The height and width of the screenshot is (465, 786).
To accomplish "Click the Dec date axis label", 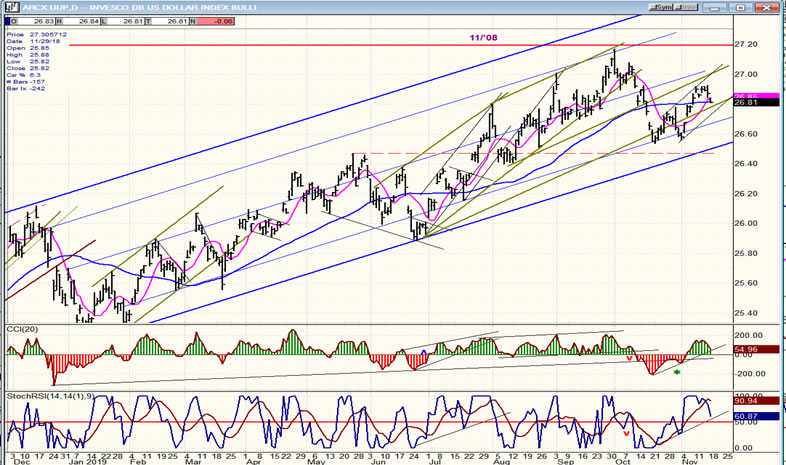I will point(22,461).
